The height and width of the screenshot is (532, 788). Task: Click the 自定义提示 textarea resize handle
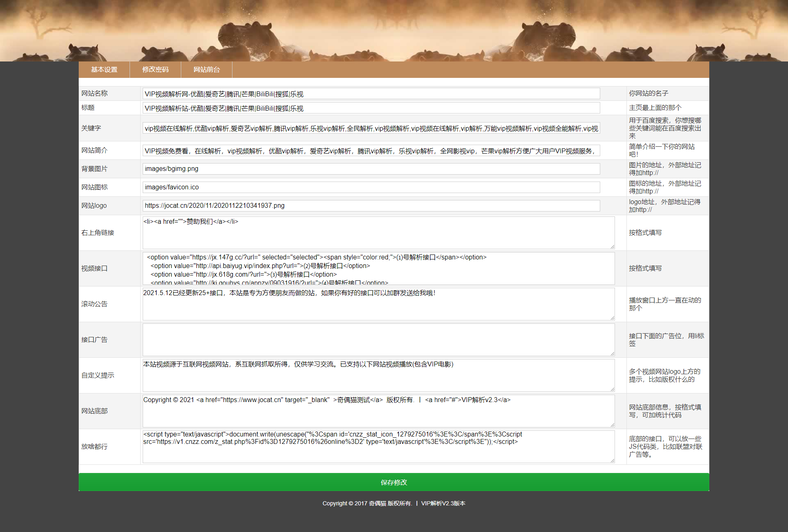click(x=612, y=389)
